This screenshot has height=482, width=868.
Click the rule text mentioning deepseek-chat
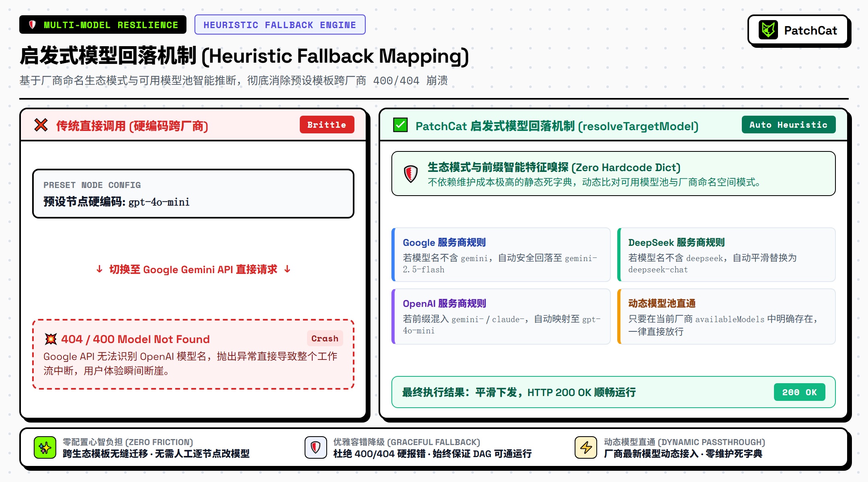point(712,263)
